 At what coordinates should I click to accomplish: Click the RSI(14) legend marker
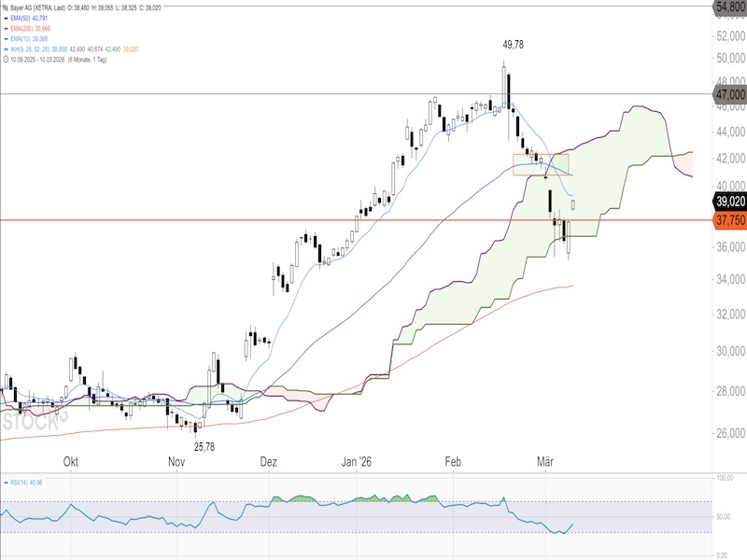click(x=5, y=483)
